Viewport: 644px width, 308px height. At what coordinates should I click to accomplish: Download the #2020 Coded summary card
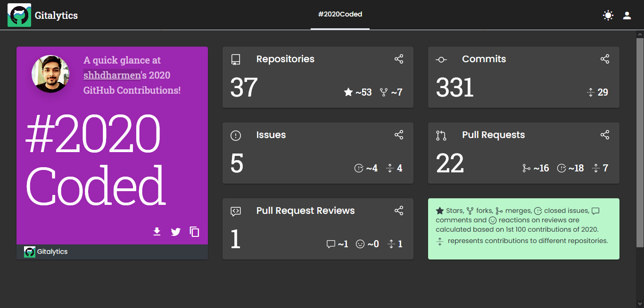coord(157,232)
